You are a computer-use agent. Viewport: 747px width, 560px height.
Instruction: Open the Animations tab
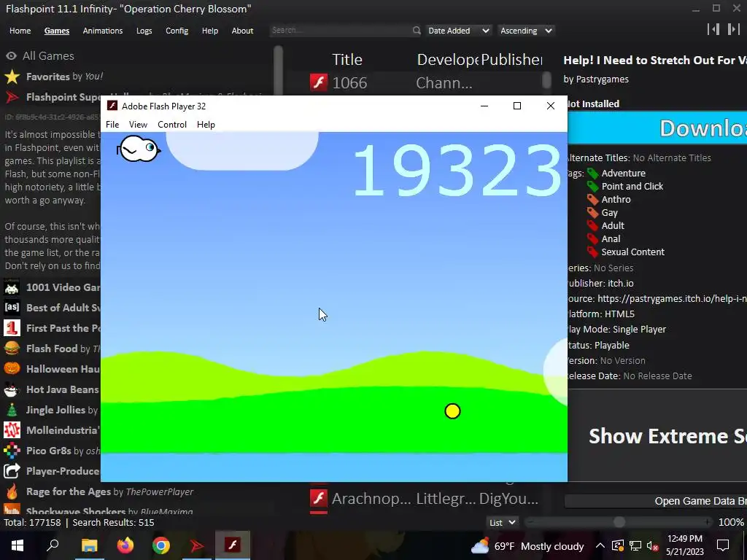pyautogui.click(x=102, y=31)
